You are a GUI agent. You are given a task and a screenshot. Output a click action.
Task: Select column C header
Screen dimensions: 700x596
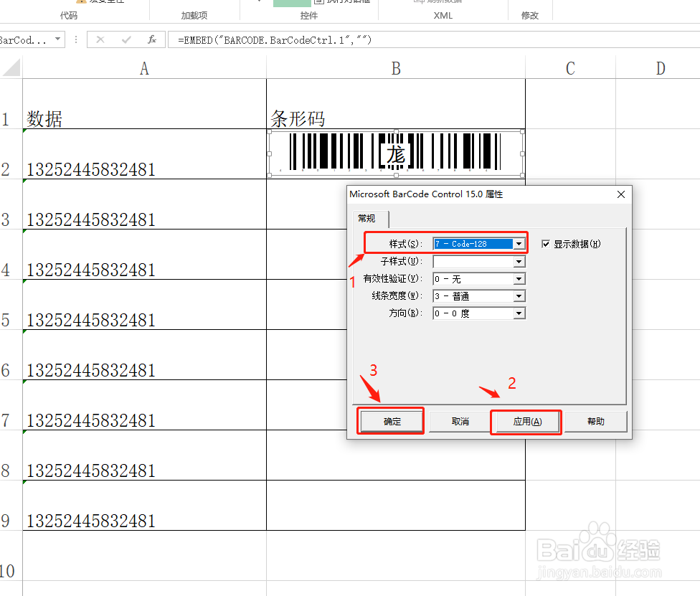pyautogui.click(x=570, y=68)
